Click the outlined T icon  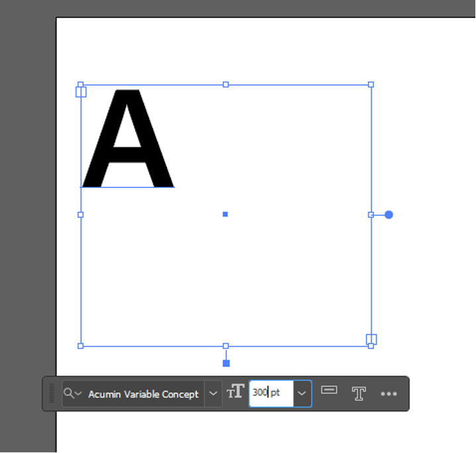click(359, 393)
